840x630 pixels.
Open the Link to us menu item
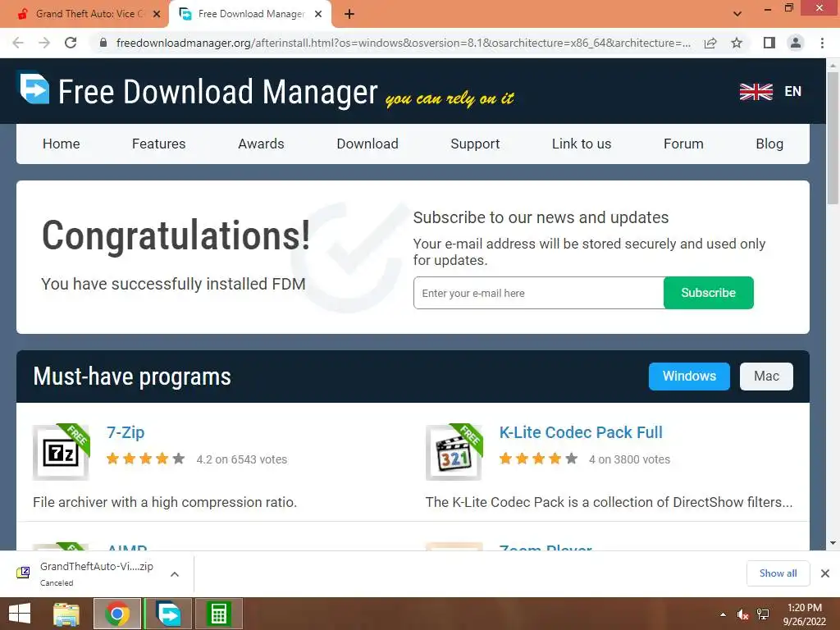(x=582, y=144)
